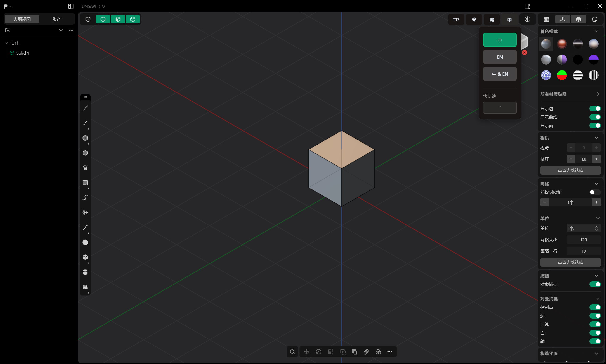The image size is (606, 364).
Task: Collapse the 网格 section
Action: pyautogui.click(x=597, y=184)
